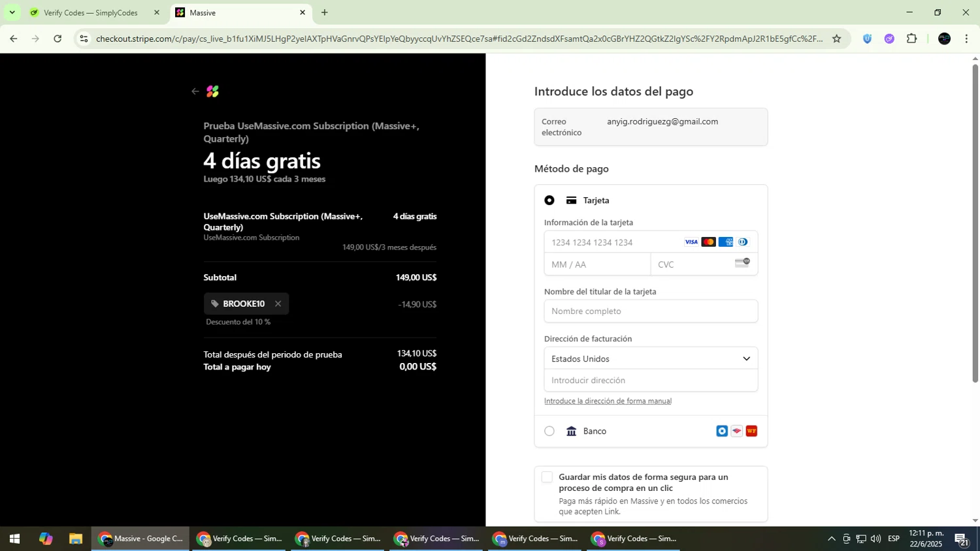This screenshot has width=980, height=551.
Task: Go back using the checkout back arrow
Action: coord(195,91)
